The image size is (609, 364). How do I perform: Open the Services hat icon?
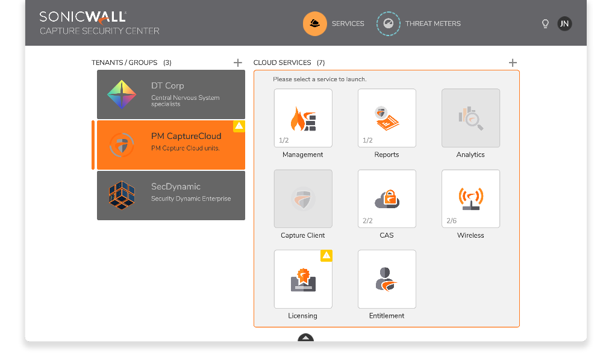pyautogui.click(x=314, y=23)
